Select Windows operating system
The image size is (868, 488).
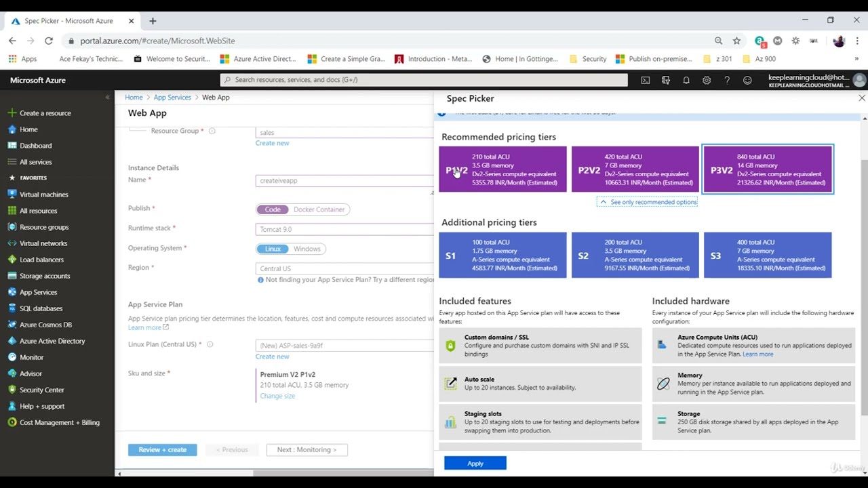[x=307, y=249]
